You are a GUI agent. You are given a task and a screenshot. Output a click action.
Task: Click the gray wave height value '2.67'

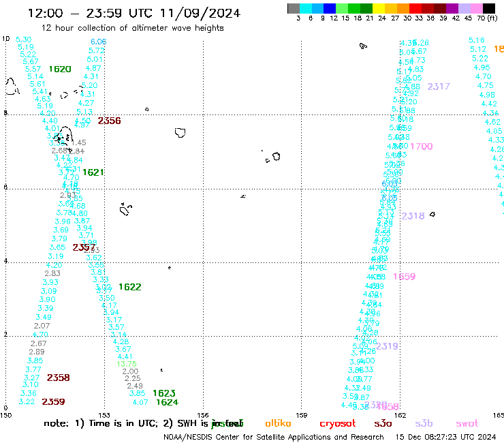click(39, 343)
